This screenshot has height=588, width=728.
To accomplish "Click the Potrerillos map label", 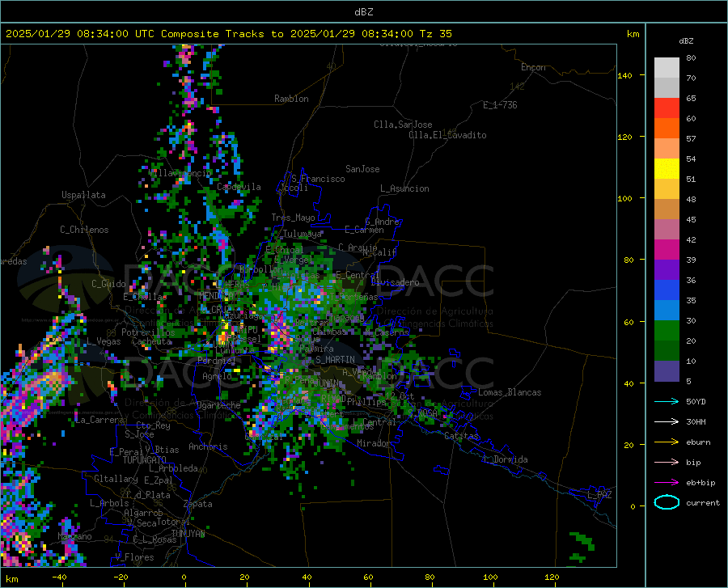I will [148, 332].
